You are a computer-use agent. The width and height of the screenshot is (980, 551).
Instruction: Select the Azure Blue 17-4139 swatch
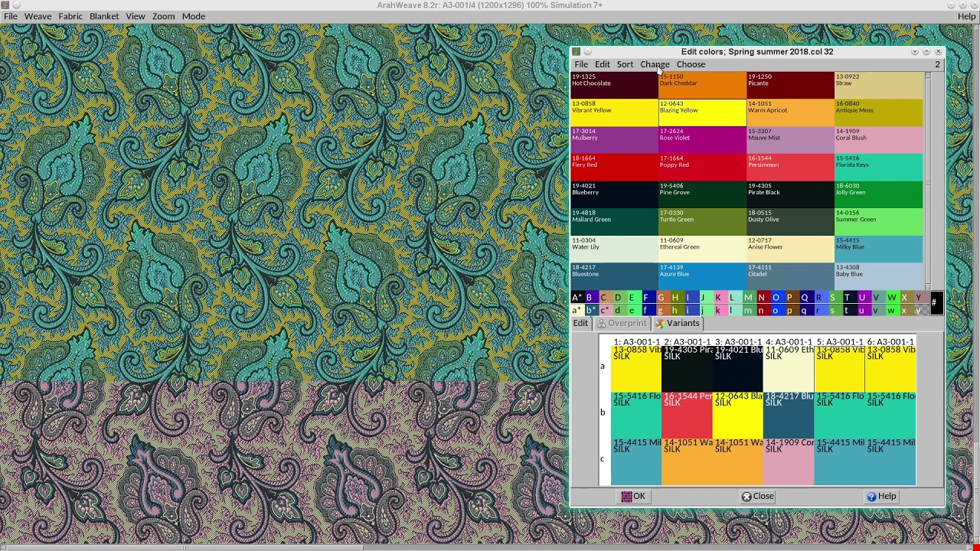pyautogui.click(x=702, y=276)
